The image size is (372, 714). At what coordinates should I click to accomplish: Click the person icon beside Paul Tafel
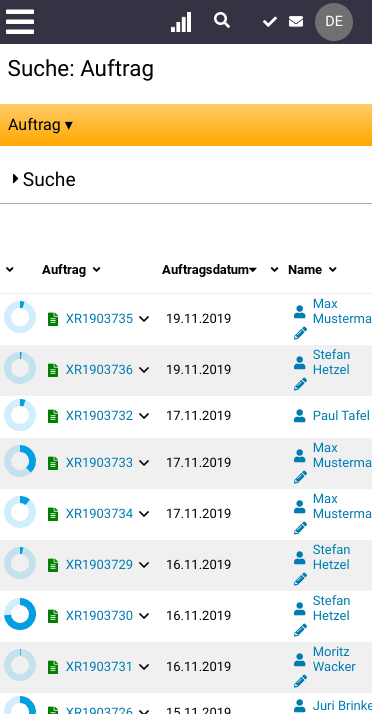300,415
